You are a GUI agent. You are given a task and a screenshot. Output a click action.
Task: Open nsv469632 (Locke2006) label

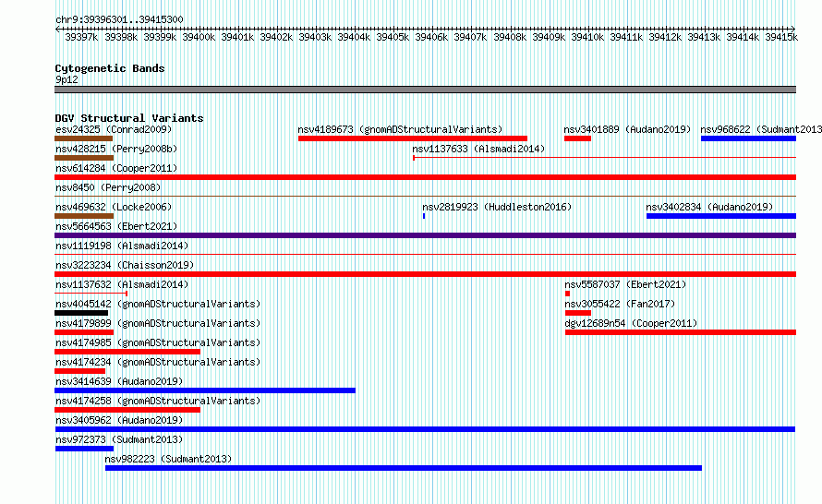pyautogui.click(x=114, y=207)
